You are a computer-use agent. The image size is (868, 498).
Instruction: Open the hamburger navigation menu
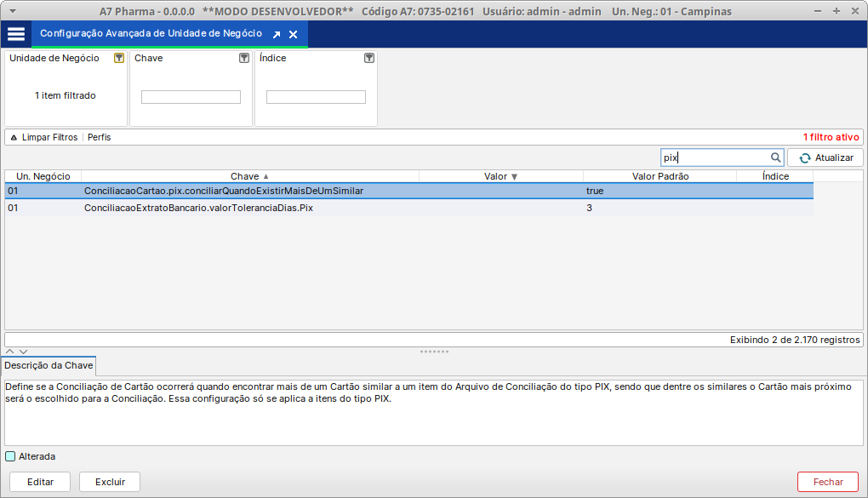pyautogui.click(x=15, y=34)
